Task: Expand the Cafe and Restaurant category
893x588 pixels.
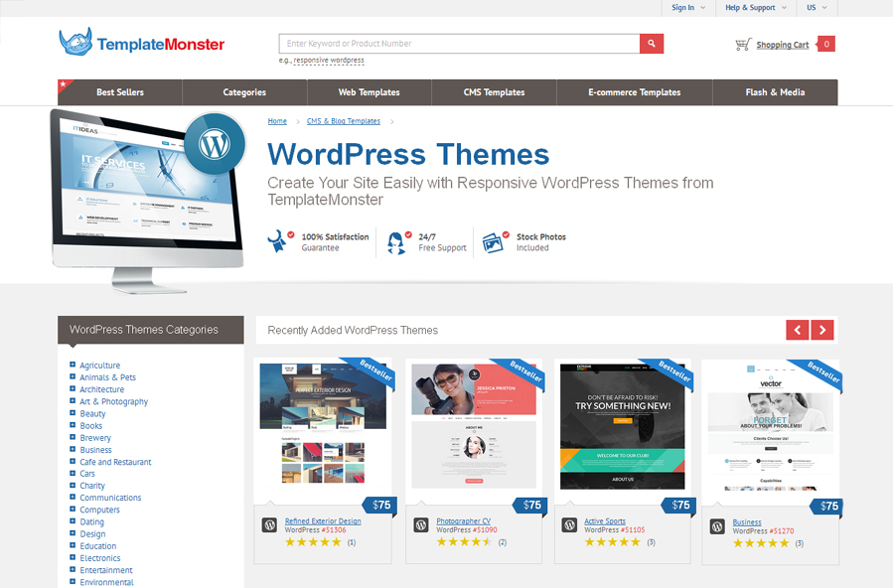Action: (73, 461)
